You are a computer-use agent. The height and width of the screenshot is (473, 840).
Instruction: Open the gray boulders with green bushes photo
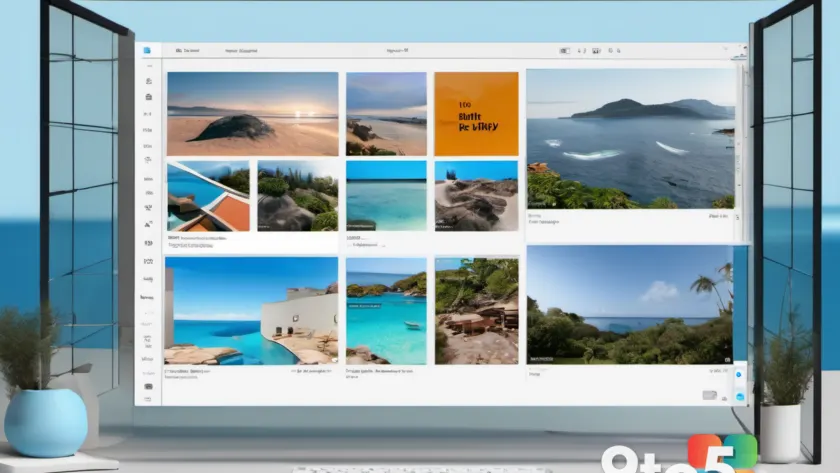coord(298,196)
